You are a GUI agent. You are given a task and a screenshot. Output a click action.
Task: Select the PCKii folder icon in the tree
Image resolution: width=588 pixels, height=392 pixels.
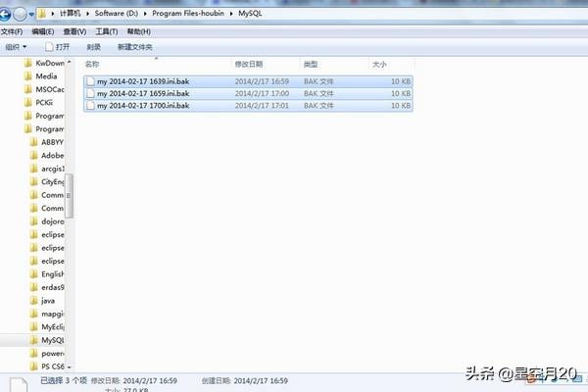coord(28,102)
